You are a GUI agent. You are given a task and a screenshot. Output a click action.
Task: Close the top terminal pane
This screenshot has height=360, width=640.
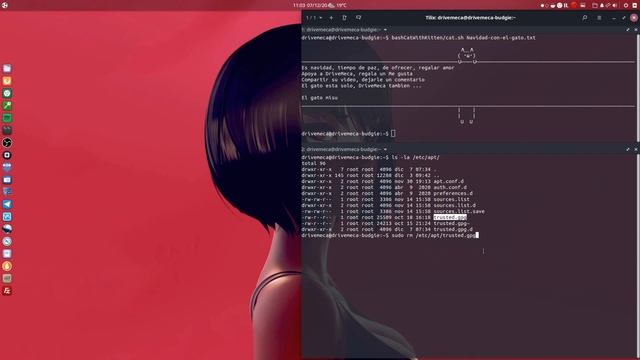[636, 30]
